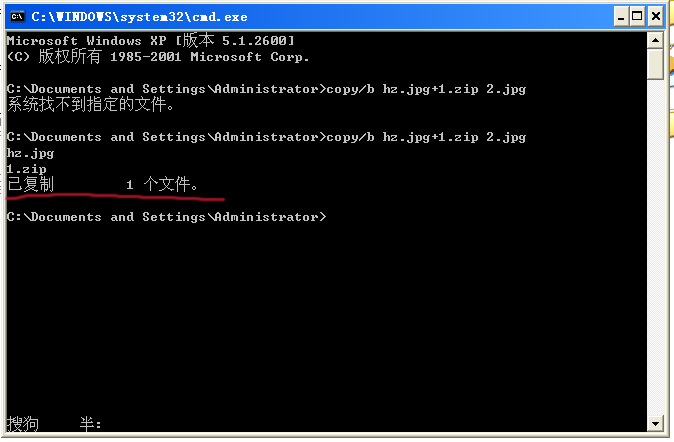Image resolution: width=674 pixels, height=442 pixels.
Task: Click the scrollbar down arrow
Action: pos(656,423)
